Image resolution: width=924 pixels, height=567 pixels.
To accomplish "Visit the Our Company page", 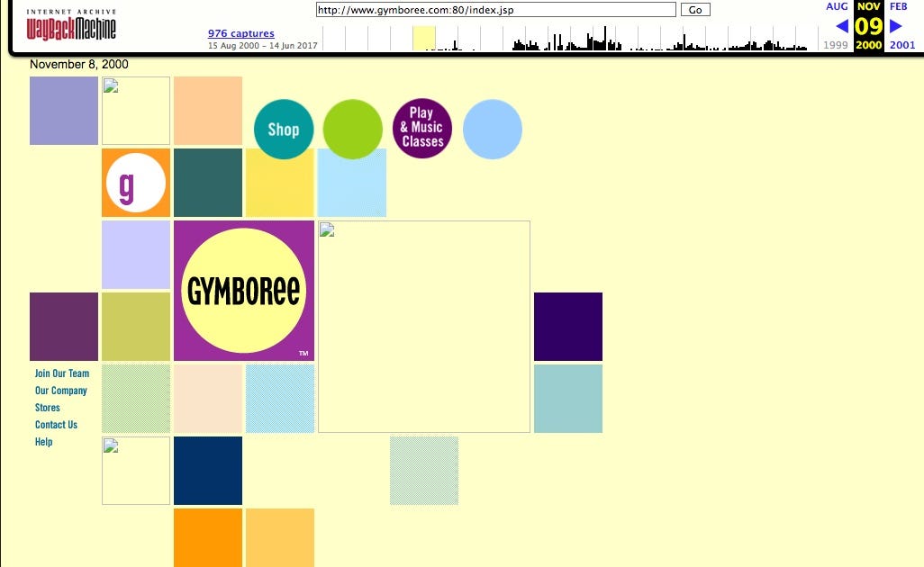I will (x=60, y=391).
